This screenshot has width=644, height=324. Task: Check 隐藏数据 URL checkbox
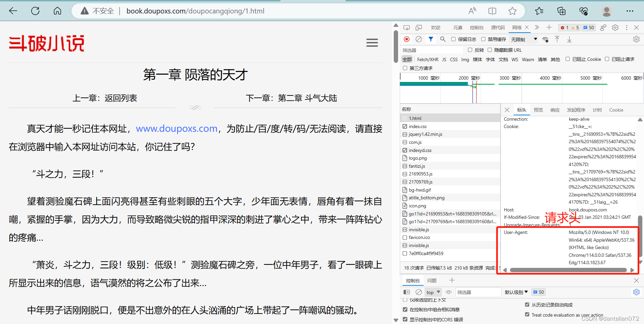tap(490, 50)
